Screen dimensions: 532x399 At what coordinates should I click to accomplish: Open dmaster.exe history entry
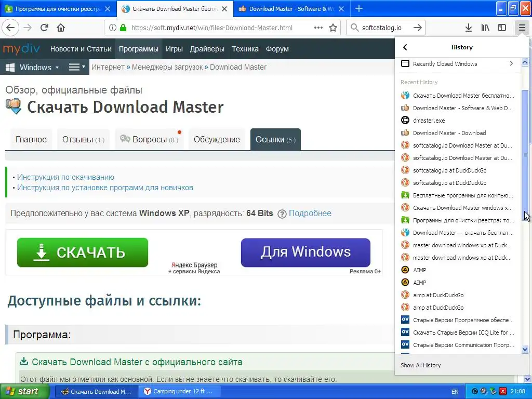point(457,121)
